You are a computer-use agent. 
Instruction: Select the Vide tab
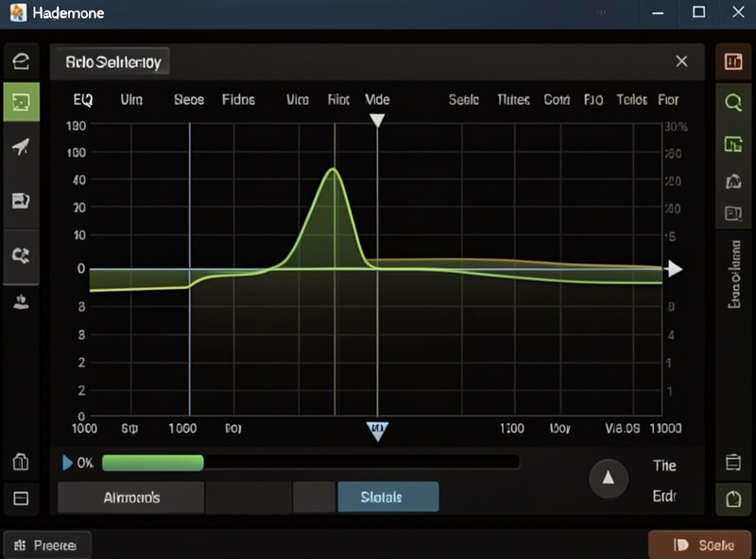(377, 100)
